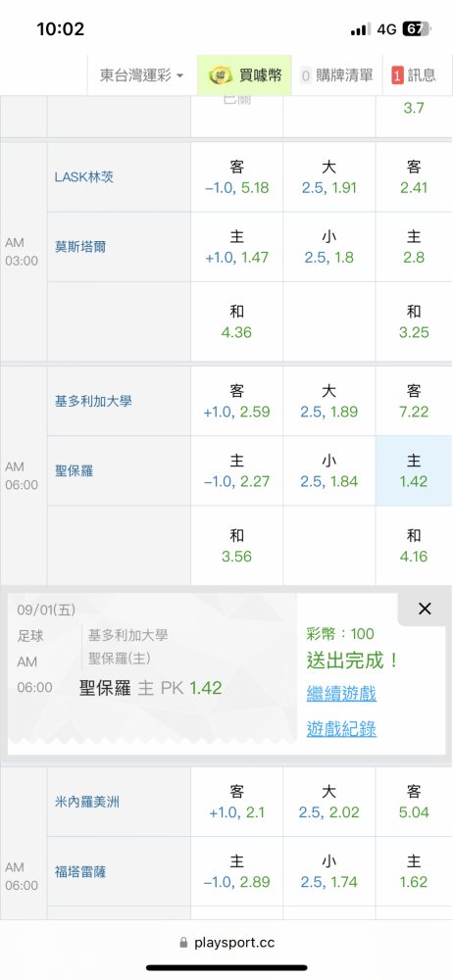Check the battery indicator in status bar
This screenshot has width=453, height=980.
[417, 29]
